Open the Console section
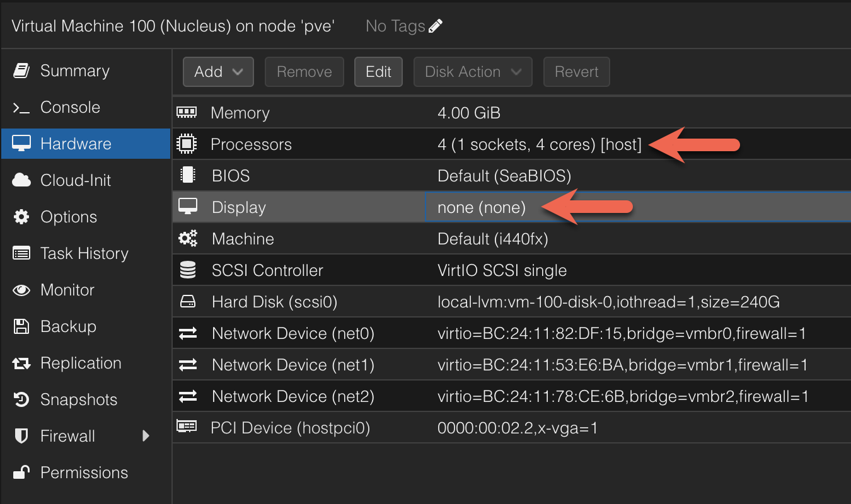This screenshot has height=504, width=851. (70, 107)
